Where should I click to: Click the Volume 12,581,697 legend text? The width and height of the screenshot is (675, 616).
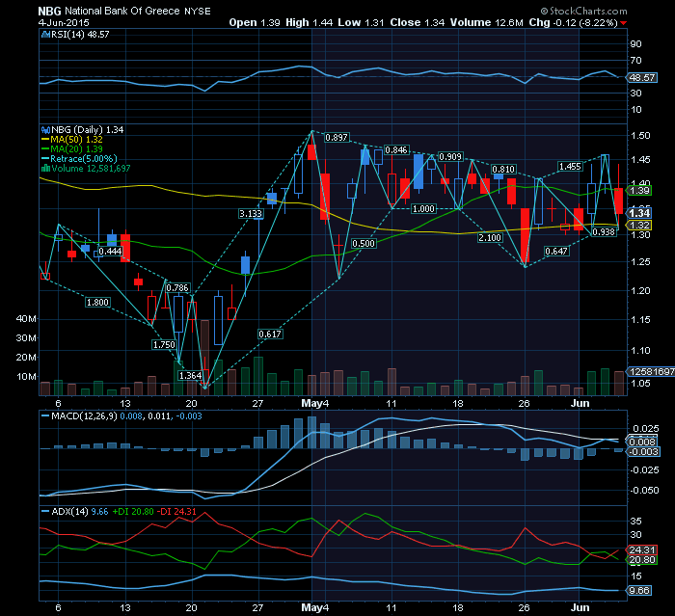91,169
